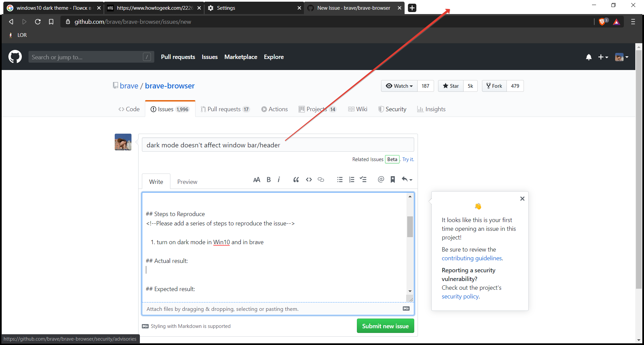Select the Write tab
The image size is (644, 345).
(156, 182)
